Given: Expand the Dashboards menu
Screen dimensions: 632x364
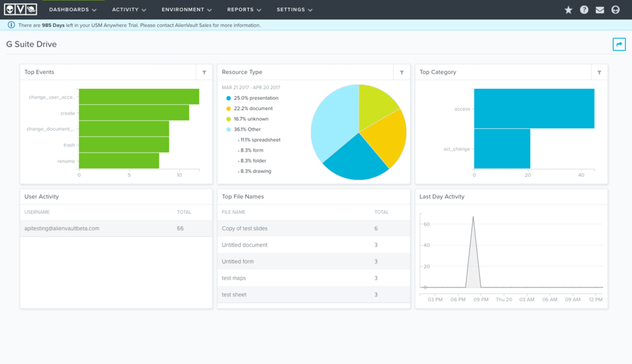Looking at the screenshot, I should [x=73, y=10].
